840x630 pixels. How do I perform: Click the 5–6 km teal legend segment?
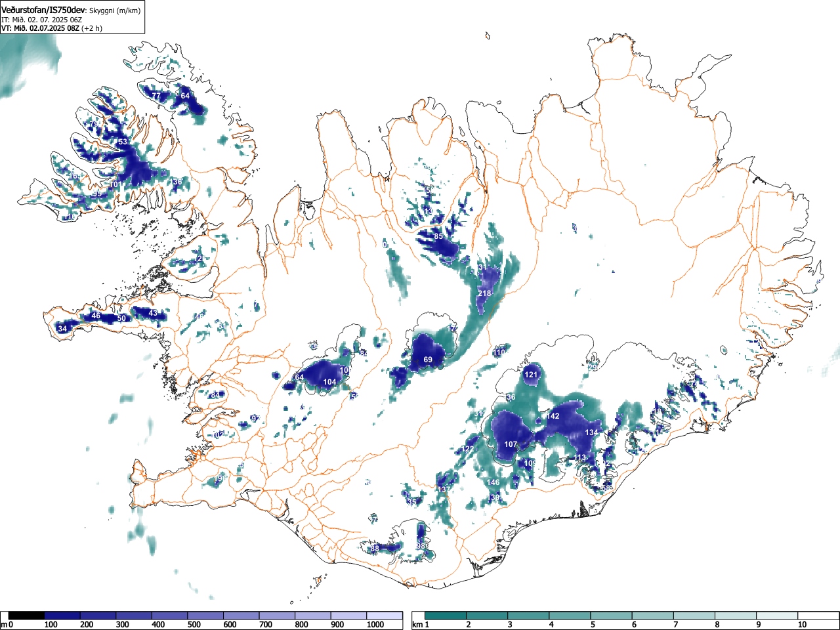[612, 616]
